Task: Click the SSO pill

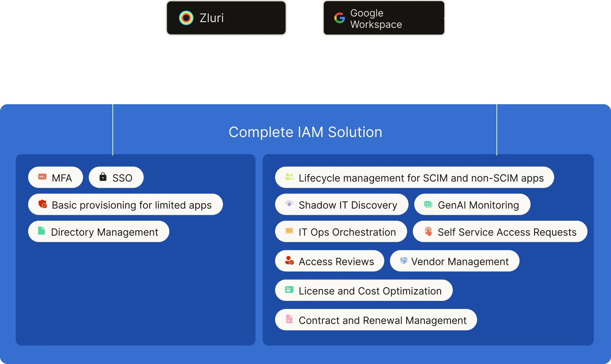Action: click(116, 177)
